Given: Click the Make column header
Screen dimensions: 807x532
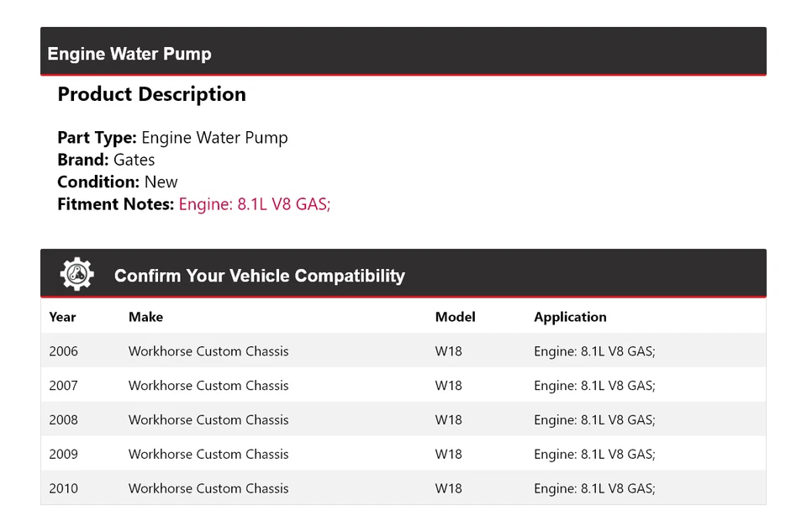Looking at the screenshot, I should pyautogui.click(x=145, y=317).
